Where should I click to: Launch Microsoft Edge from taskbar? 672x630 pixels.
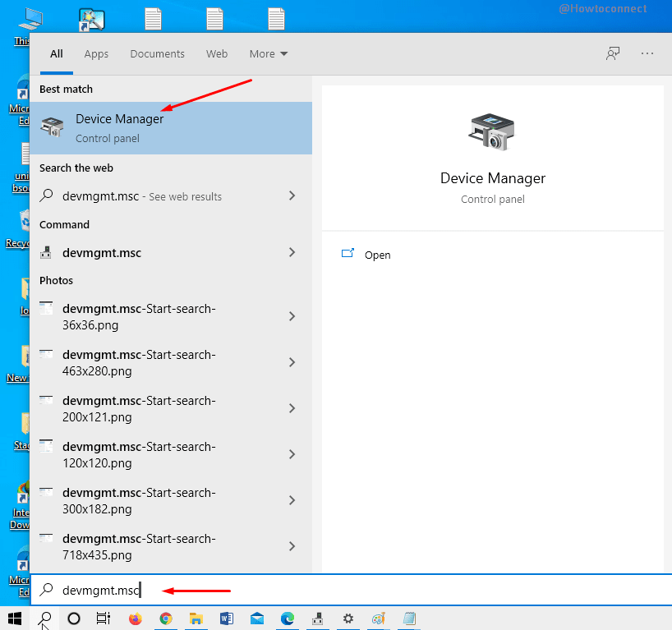[288, 619]
